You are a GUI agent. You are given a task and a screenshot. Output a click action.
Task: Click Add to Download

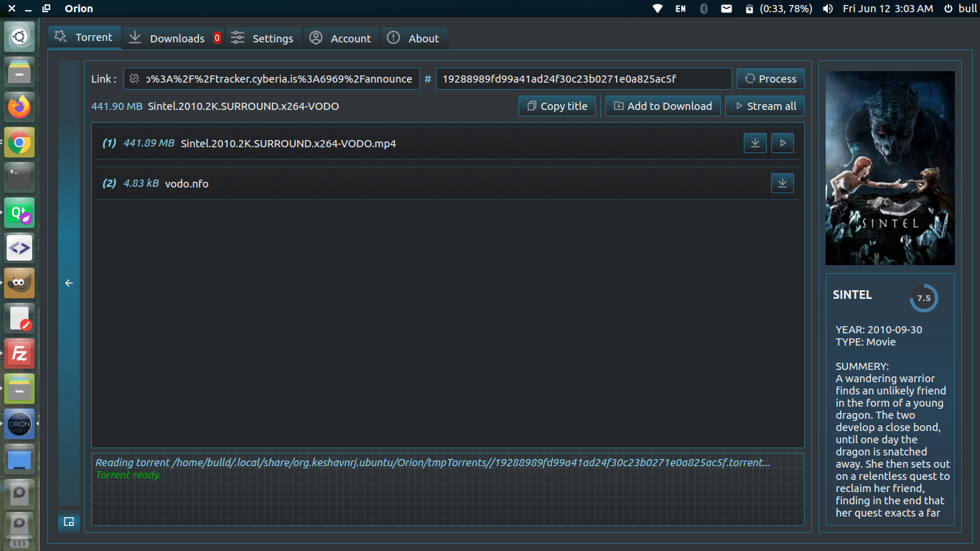pyautogui.click(x=662, y=106)
